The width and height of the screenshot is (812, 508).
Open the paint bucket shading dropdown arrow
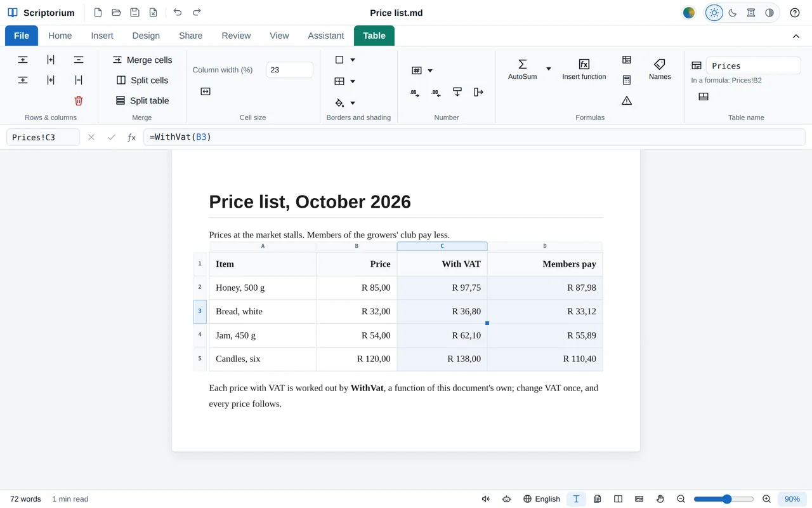click(353, 103)
